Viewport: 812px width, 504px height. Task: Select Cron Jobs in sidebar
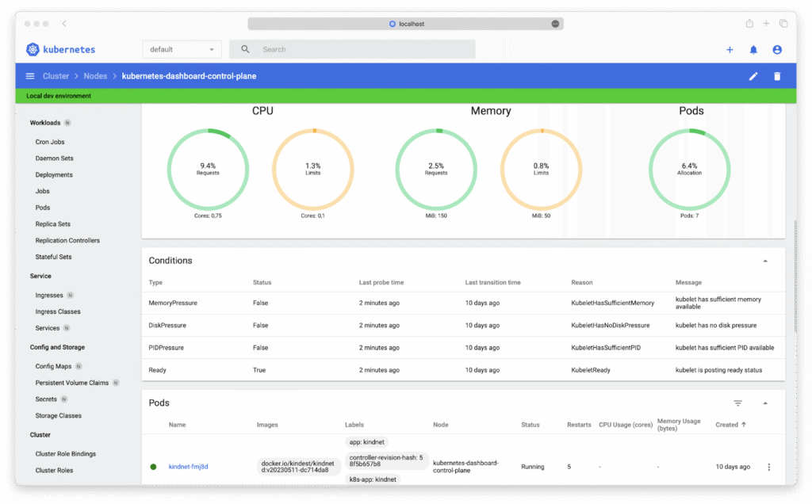click(x=50, y=142)
